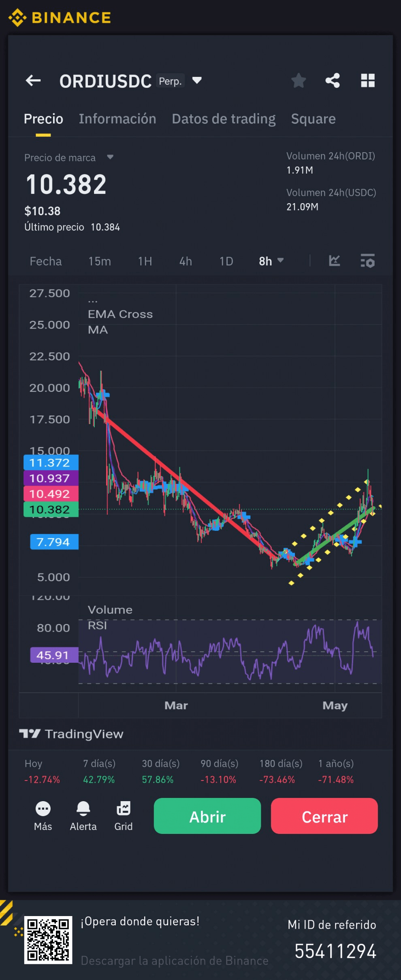Click the 11.372 price tag on axis
Screen dimensions: 401x980
[51, 462]
